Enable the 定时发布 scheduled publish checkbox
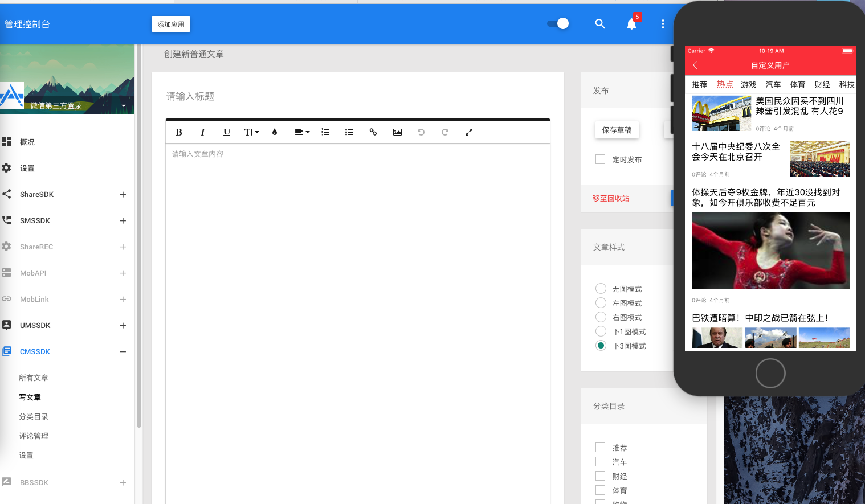The height and width of the screenshot is (504, 865). point(600,159)
